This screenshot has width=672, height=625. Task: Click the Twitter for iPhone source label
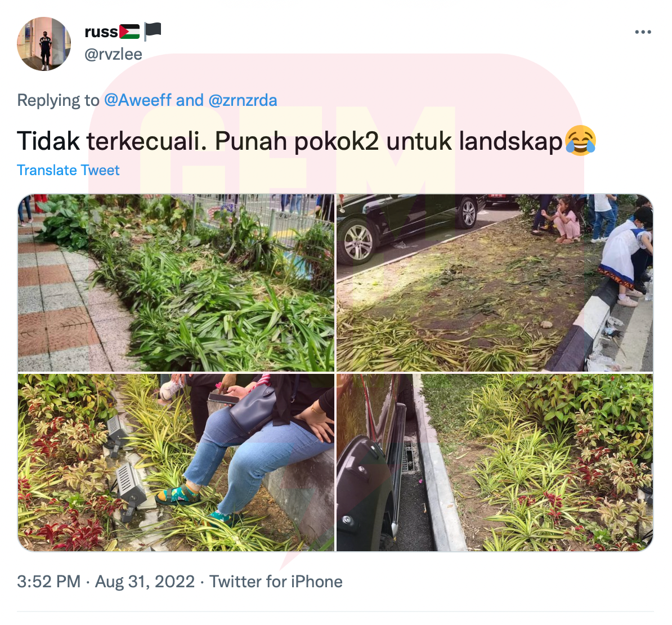(x=276, y=582)
